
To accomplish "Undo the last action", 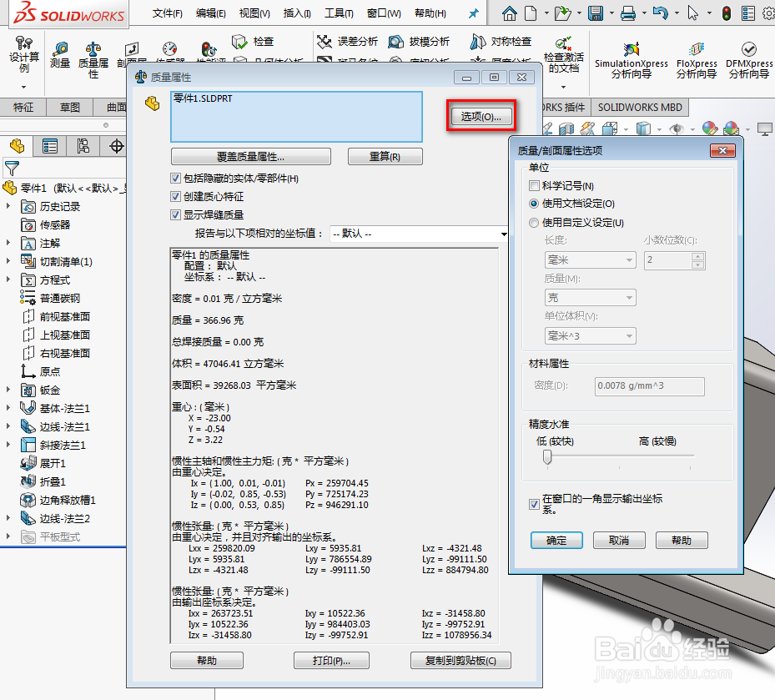I will tap(661, 13).
